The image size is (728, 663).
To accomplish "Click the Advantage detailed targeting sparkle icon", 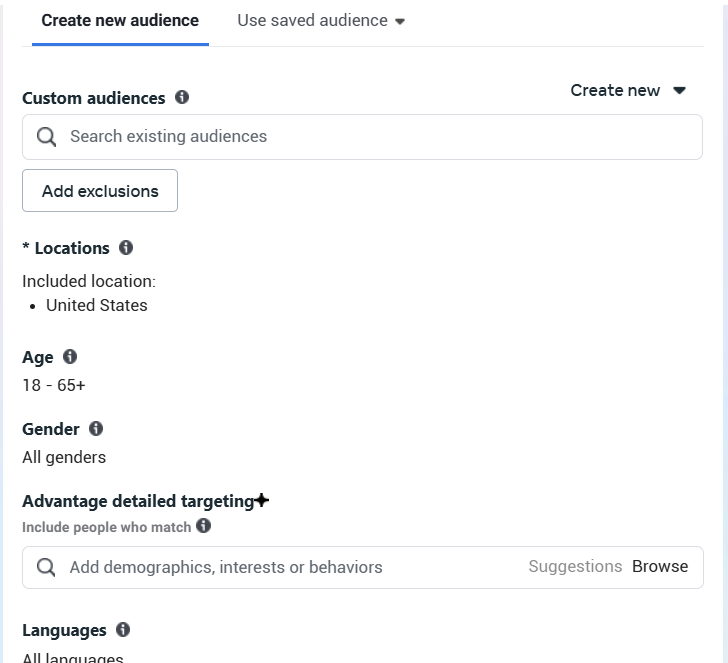I will [262, 500].
